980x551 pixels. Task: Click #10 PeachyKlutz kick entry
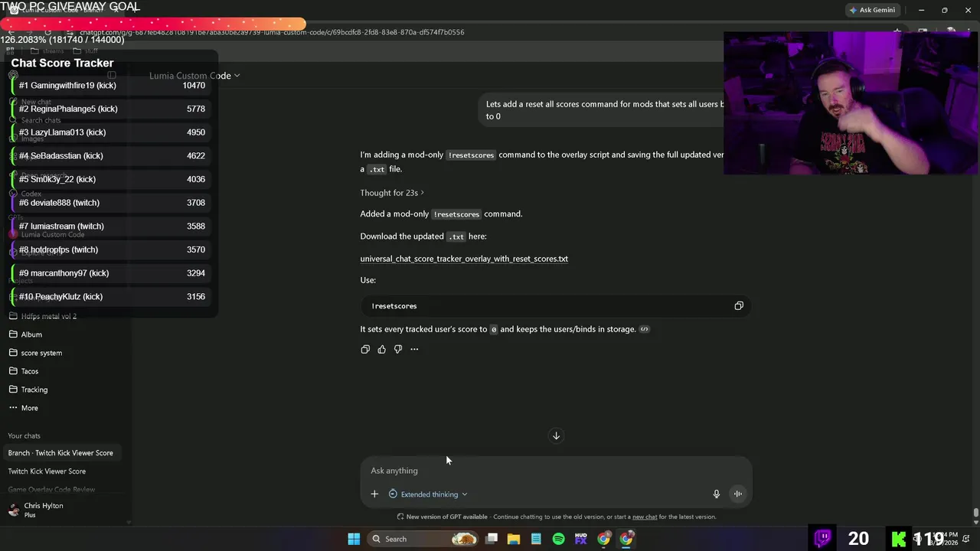(x=112, y=296)
